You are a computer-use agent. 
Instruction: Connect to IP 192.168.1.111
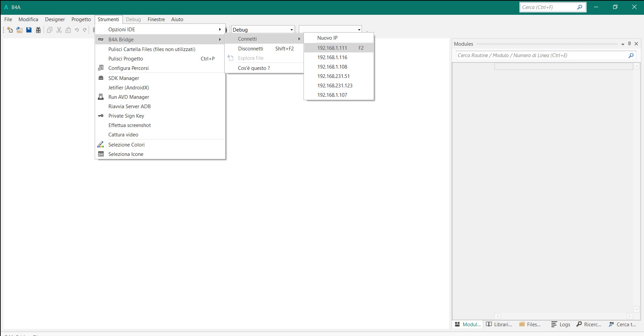(x=339, y=48)
